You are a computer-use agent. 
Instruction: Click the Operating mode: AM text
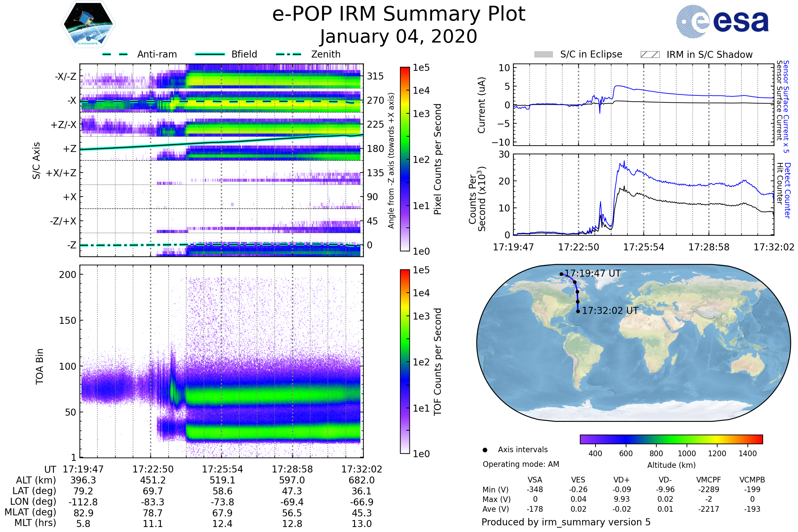tap(521, 464)
